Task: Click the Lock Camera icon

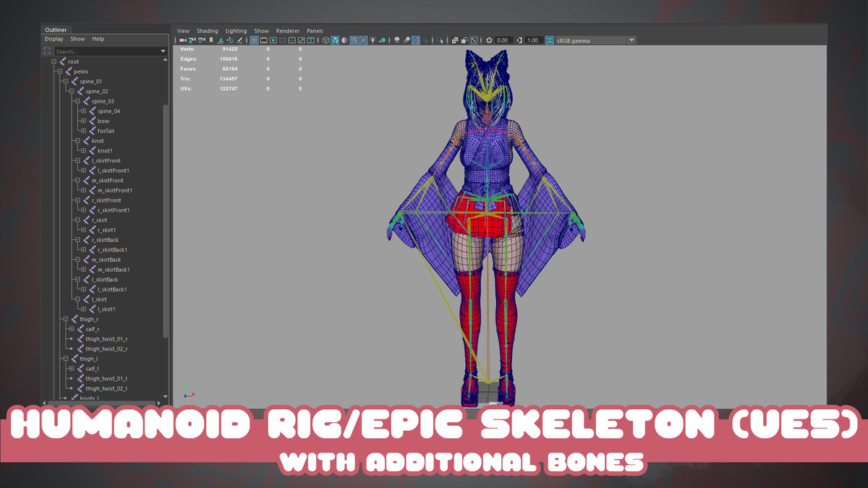Action: (192, 40)
